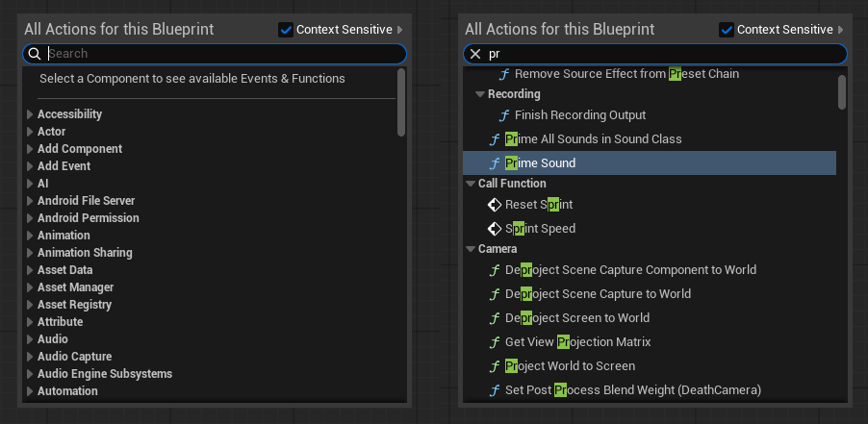Screen dimensions: 868x424
Task: Click function icon beside Project World to Screen
Action: pos(495,366)
